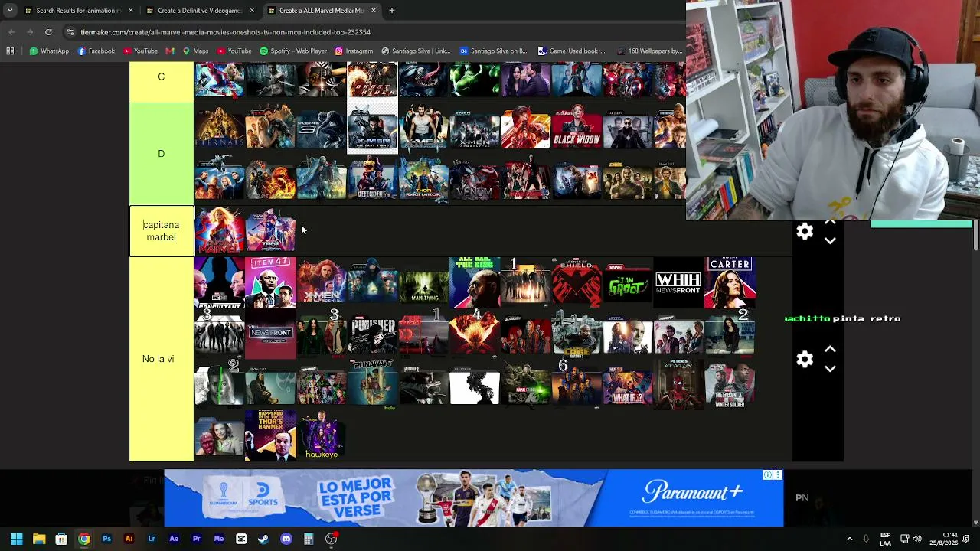980x551 pixels.
Task: Expand the Chrome tab search dropdown
Action: (9, 11)
